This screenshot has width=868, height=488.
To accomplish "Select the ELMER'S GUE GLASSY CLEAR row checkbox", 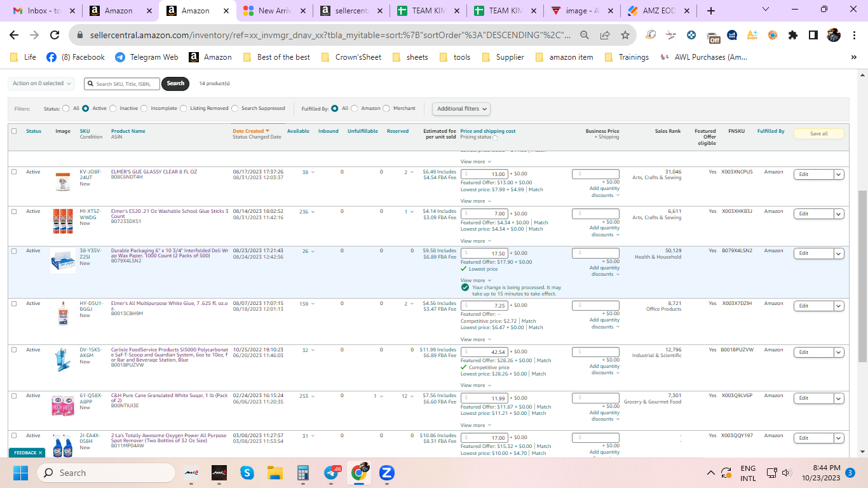I will click(14, 172).
